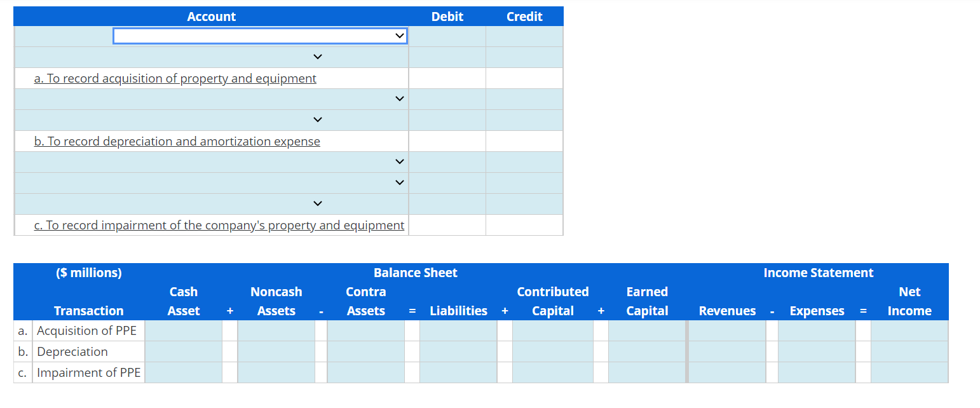Click the debit cell in the first journal row

point(447,36)
